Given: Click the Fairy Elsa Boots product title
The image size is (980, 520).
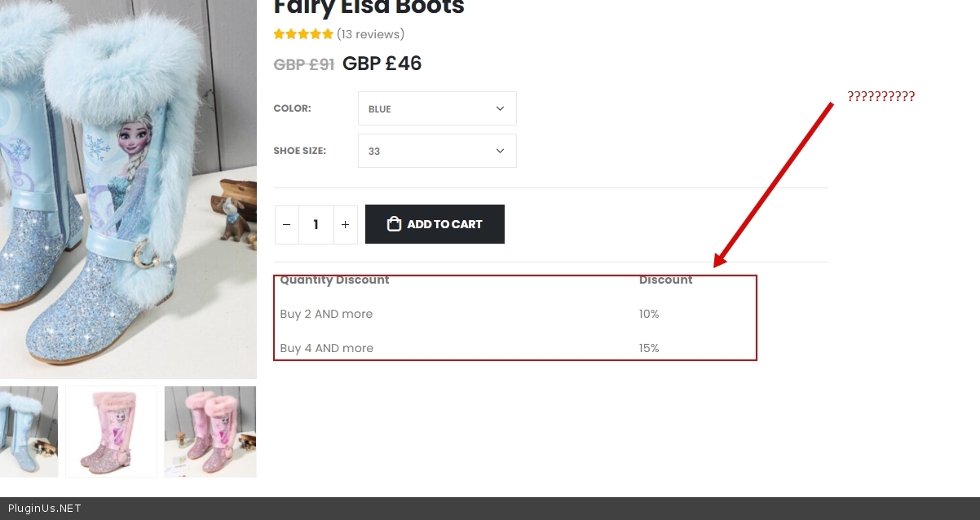Looking at the screenshot, I should point(369,8).
